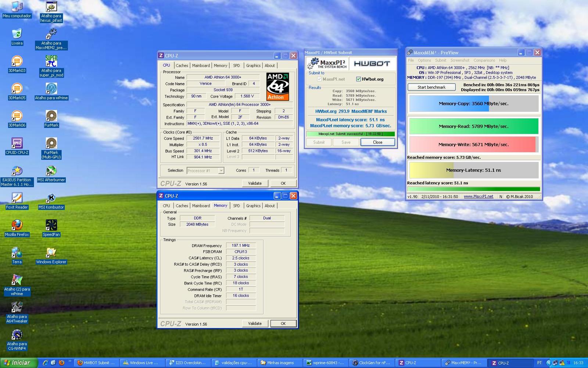Click PT language indicator in tray
The height and width of the screenshot is (368, 588).
539,363
